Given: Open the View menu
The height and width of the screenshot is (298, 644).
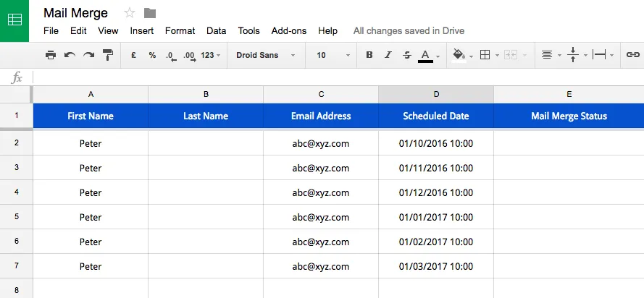Looking at the screenshot, I should point(108,31).
